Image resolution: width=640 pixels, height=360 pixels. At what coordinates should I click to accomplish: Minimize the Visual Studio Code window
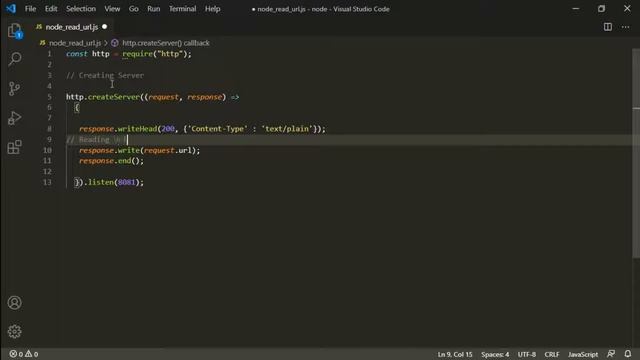click(576, 9)
